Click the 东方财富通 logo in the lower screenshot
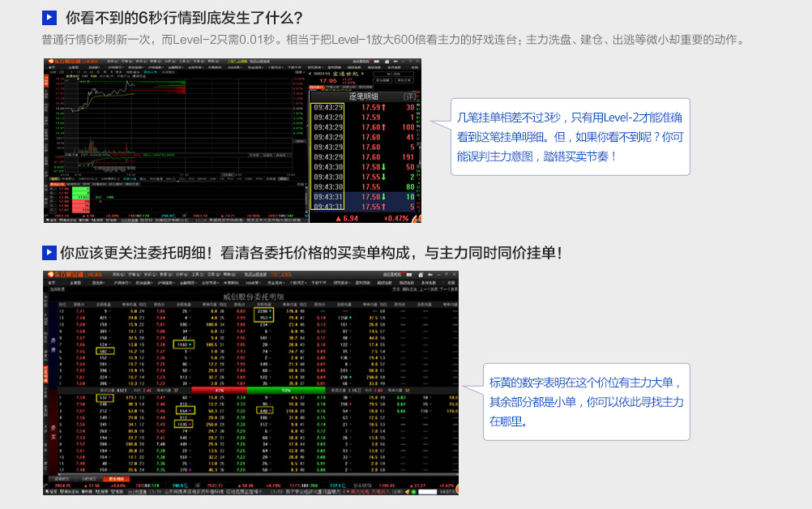 pos(65,276)
